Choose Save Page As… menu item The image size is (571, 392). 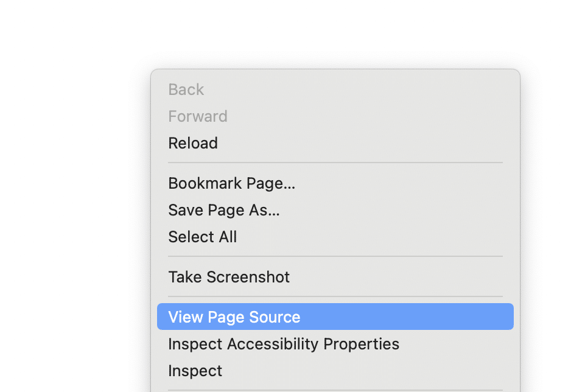click(x=224, y=210)
